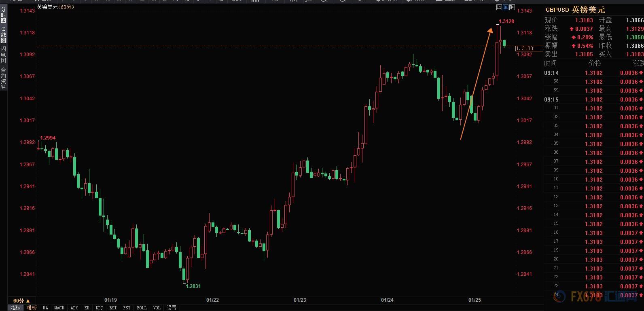
Task: Click the 涨幅 value 0.28%
Action: [x=585, y=37]
